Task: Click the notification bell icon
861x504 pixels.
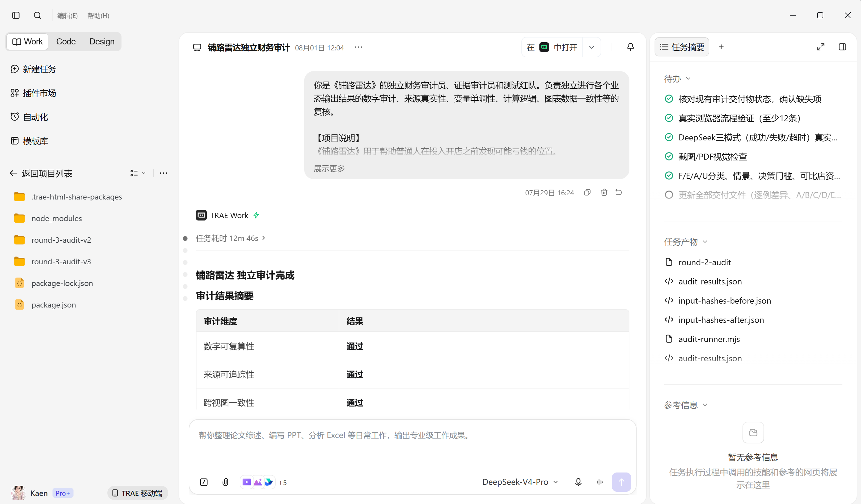Action: (x=630, y=47)
